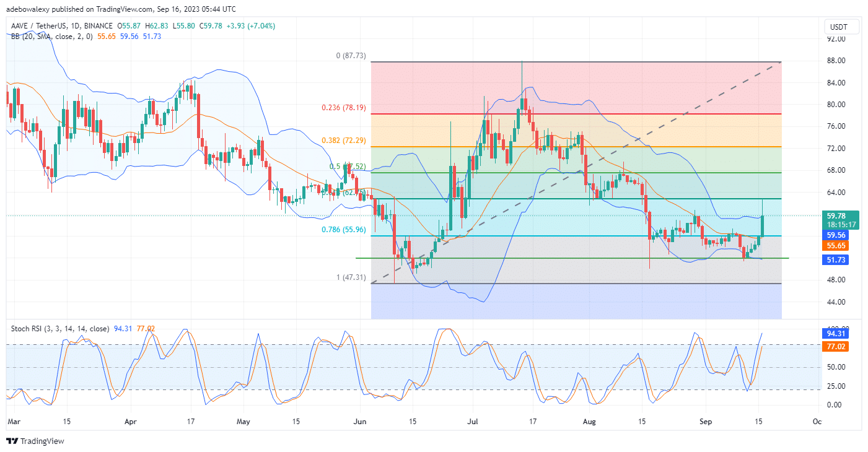868x452 pixels.
Task: Click the 77.02 Stoch RSI D value tag
Action: click(835, 347)
